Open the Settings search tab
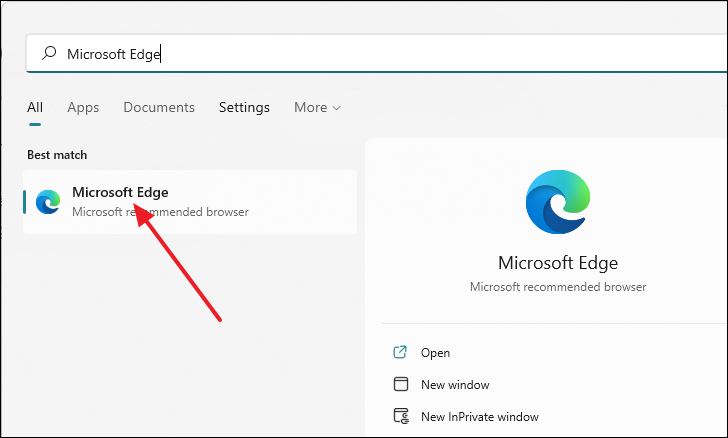The width and height of the screenshot is (728, 438). (244, 107)
